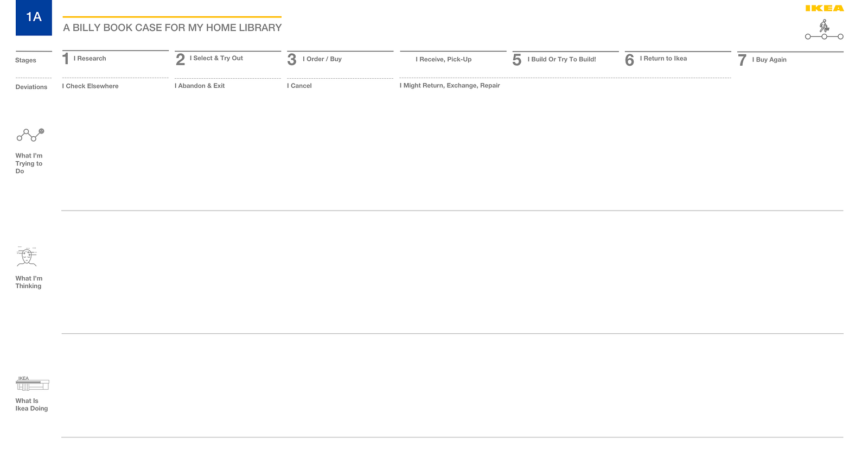Open the I Select & Try Out stage
868x451 pixels.
[216, 58]
